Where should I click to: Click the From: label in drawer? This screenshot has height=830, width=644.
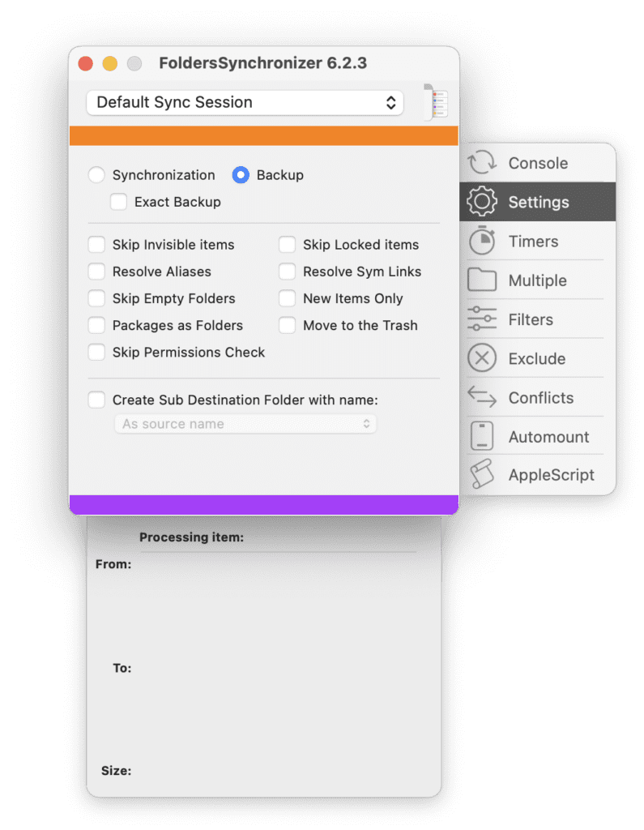113,564
